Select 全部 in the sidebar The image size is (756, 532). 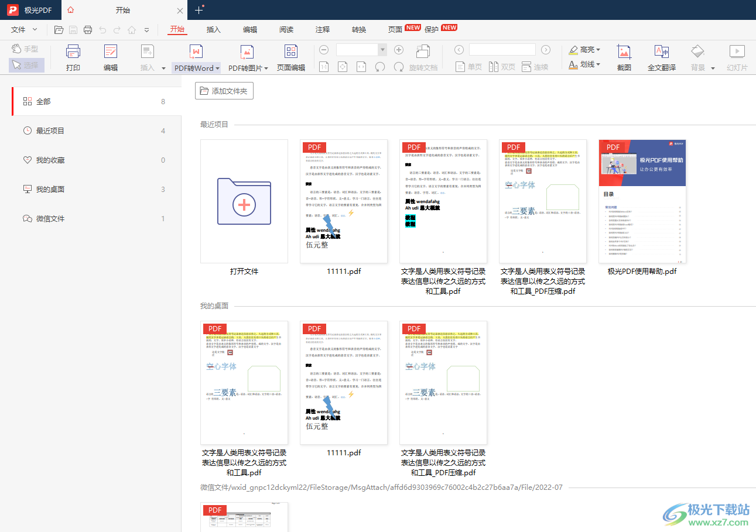pyautogui.click(x=97, y=101)
